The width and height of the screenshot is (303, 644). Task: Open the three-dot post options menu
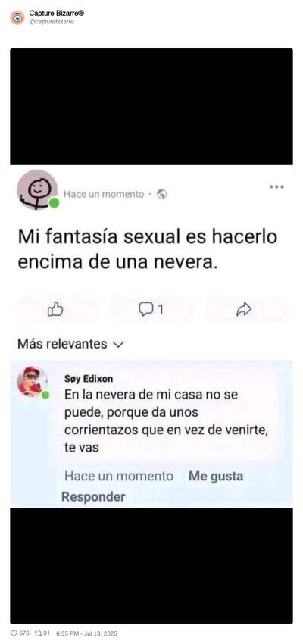tap(276, 187)
